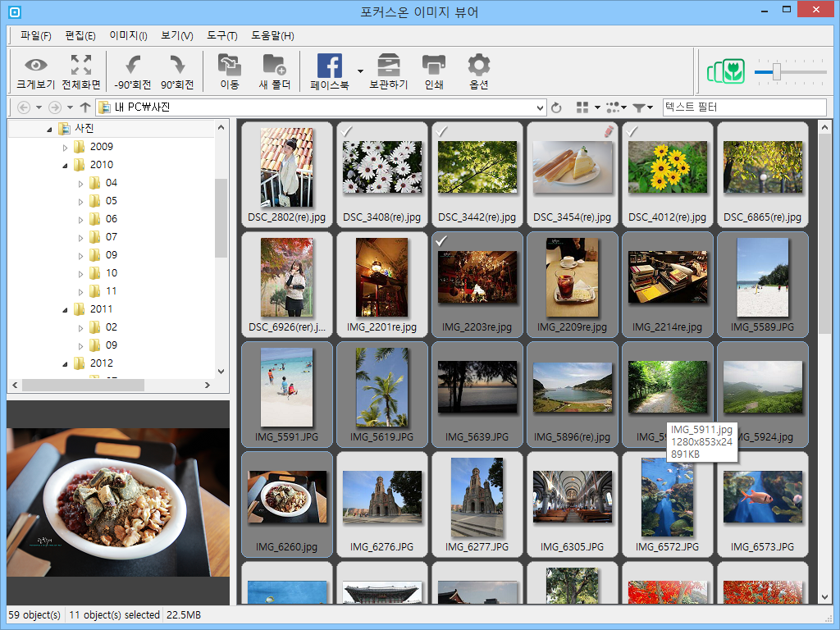Create a new folder with 새 폴더
Image resolution: width=840 pixels, height=630 pixels.
click(274, 65)
